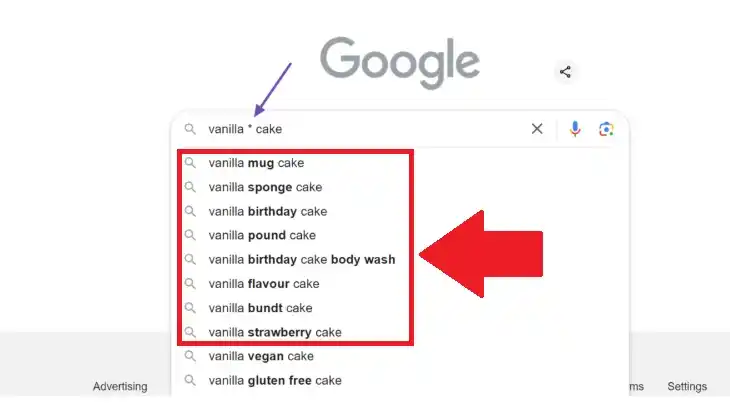Select the "vanilla flavour cake" suggestion

click(x=264, y=284)
